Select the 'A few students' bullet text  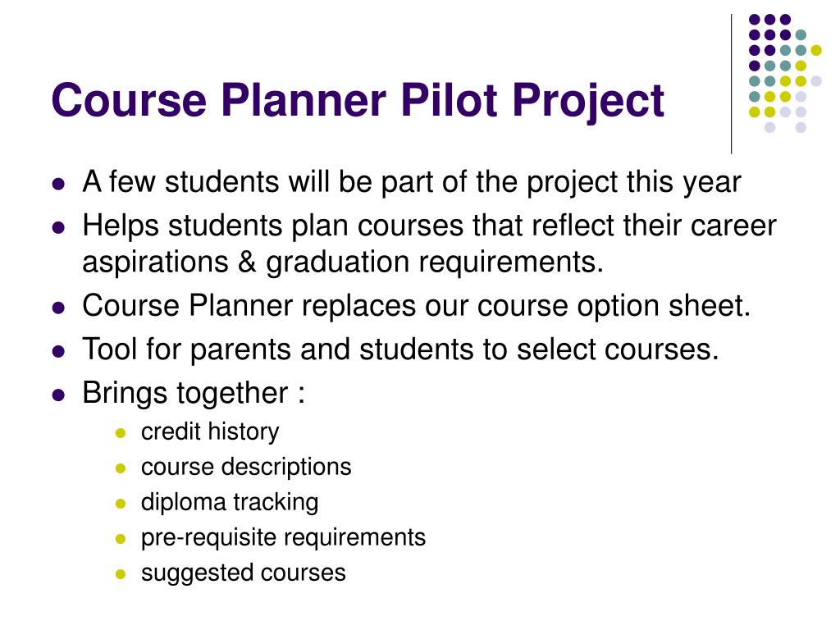[x=412, y=182]
